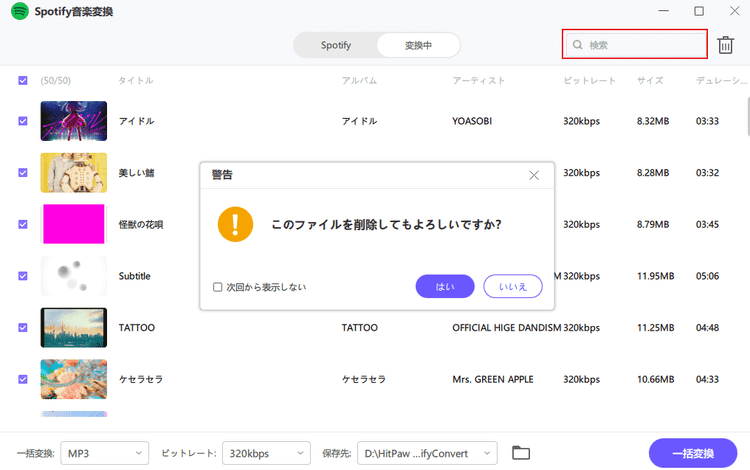Click the アルバム column header
The height and width of the screenshot is (470, 750).
click(x=359, y=80)
